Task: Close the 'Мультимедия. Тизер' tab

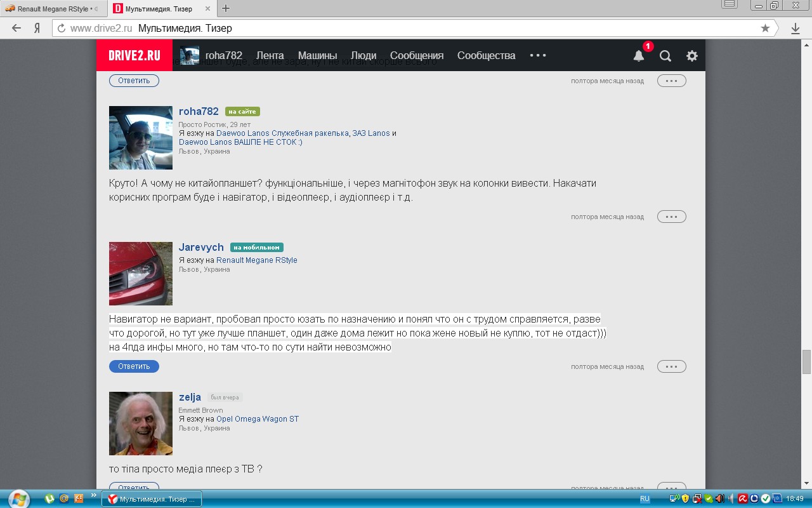Action: [x=207, y=9]
